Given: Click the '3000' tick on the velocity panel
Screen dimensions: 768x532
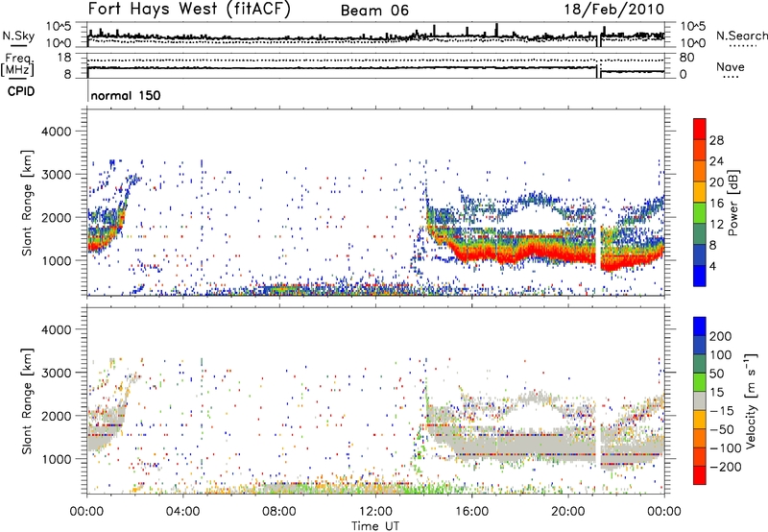Looking at the screenshot, I should [57, 373].
